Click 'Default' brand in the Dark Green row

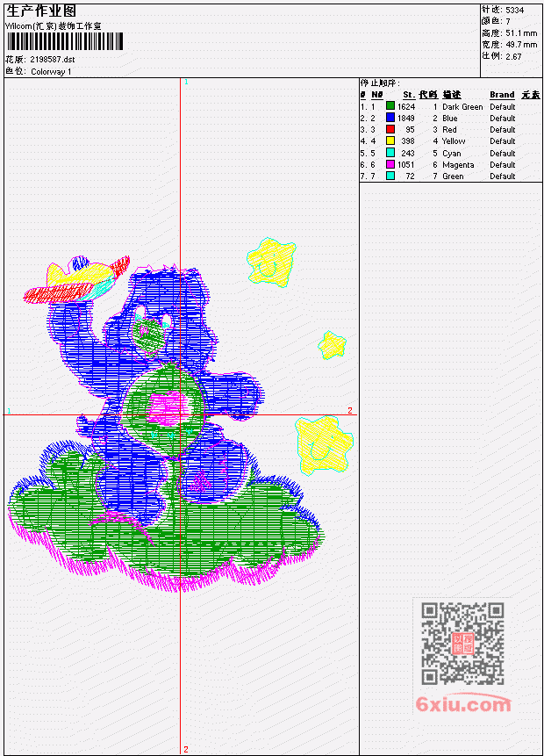tap(503, 106)
